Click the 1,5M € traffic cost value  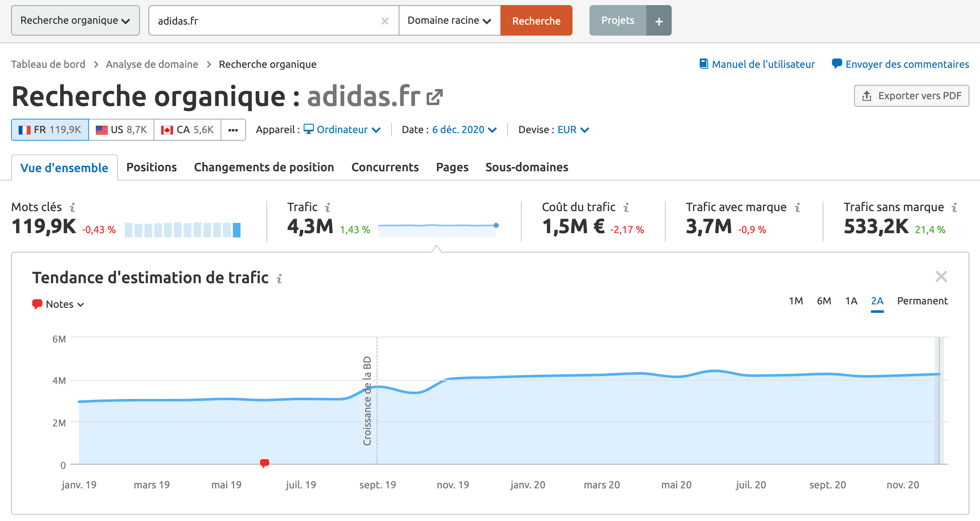573,226
